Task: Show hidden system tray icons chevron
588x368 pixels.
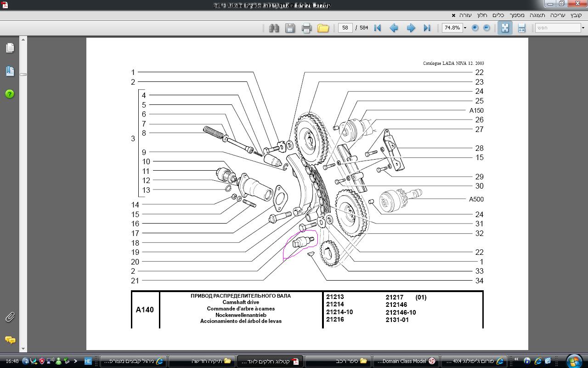Action: tap(75, 361)
